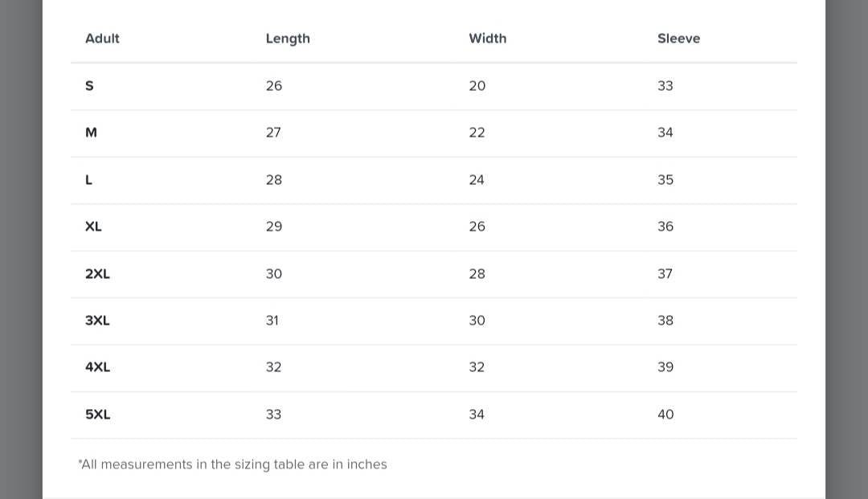Click the width value 22 for size M

click(x=477, y=133)
